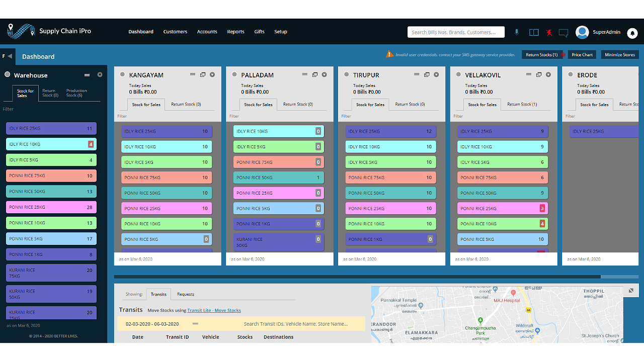
Task: Click the Transit ID column header
Action: click(x=177, y=337)
